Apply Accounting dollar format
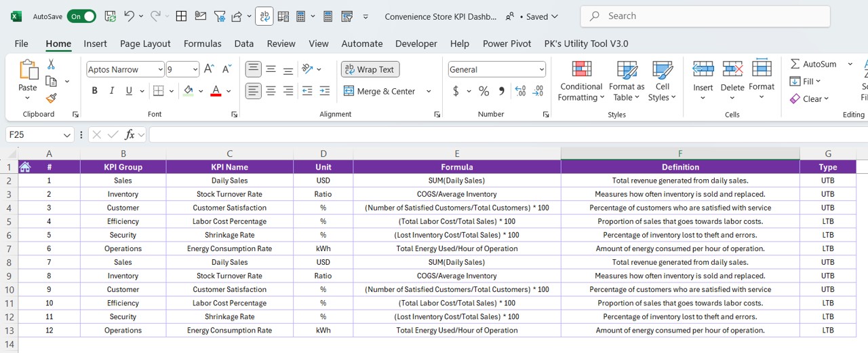 tap(456, 91)
